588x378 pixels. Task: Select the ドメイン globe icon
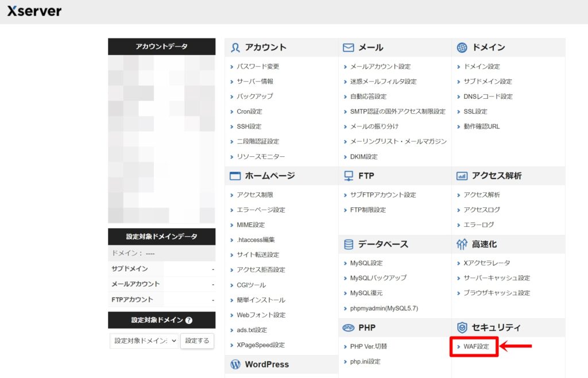point(462,47)
